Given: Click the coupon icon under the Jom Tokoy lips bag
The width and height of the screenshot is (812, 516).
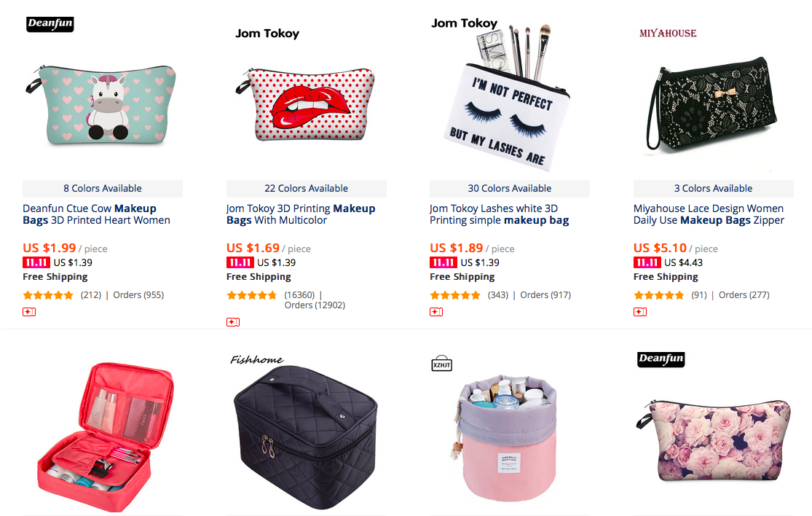Looking at the screenshot, I should click(233, 322).
